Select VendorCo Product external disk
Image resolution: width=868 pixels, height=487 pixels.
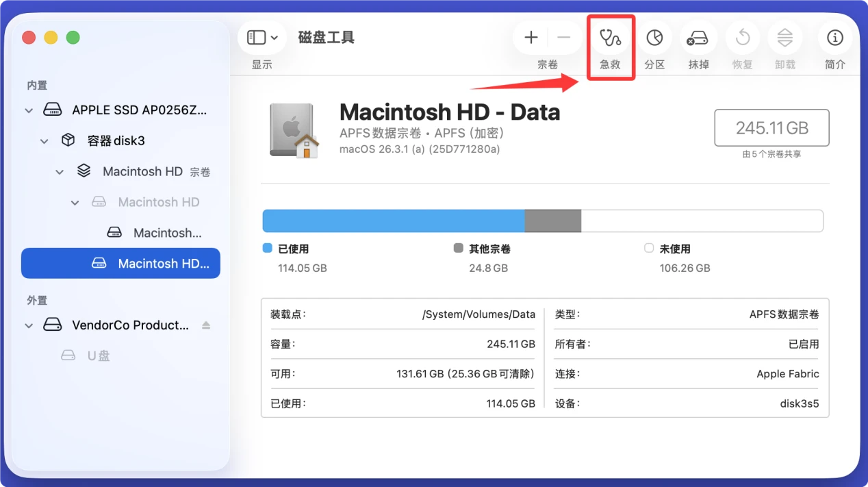pyautogui.click(x=120, y=325)
